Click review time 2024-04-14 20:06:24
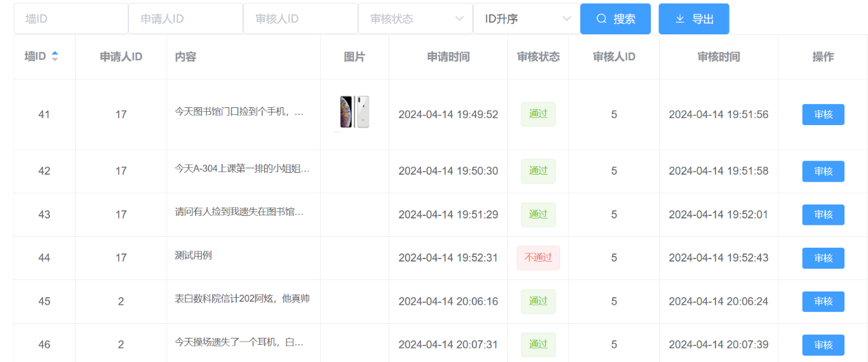Viewport: 868px width, 362px height. (x=719, y=302)
